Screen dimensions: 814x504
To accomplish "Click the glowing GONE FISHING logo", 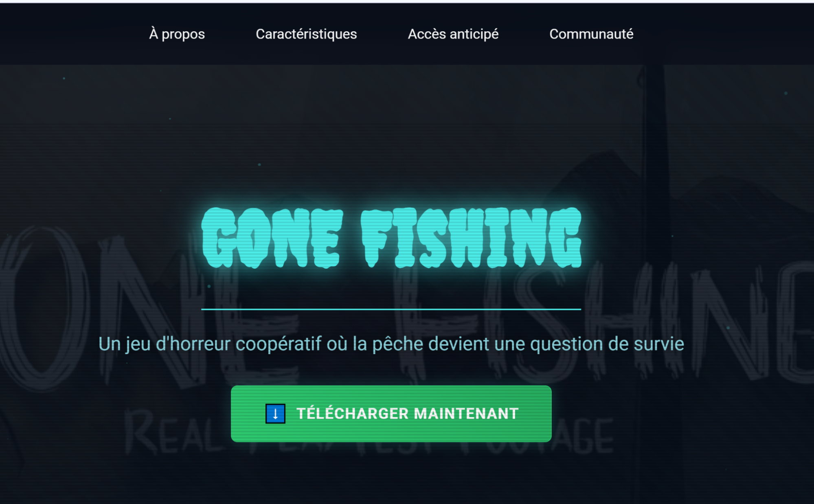I will 391,238.
